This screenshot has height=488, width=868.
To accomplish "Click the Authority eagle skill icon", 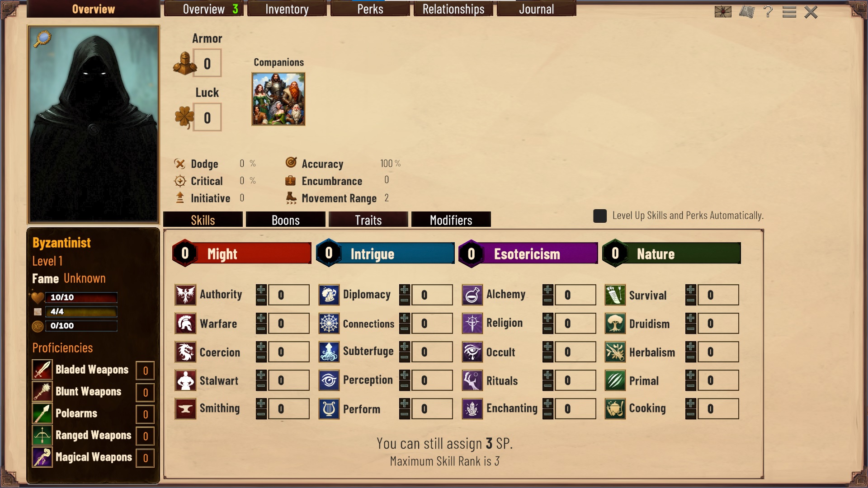I will 185,295.
